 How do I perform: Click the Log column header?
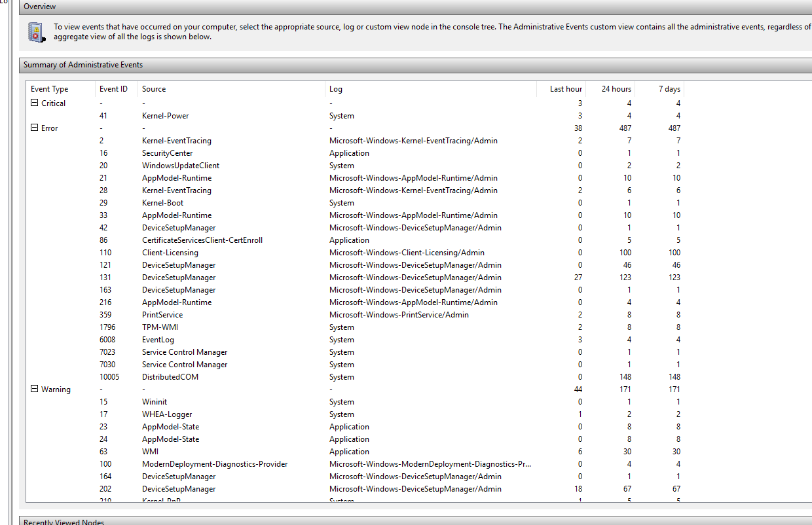pos(430,89)
